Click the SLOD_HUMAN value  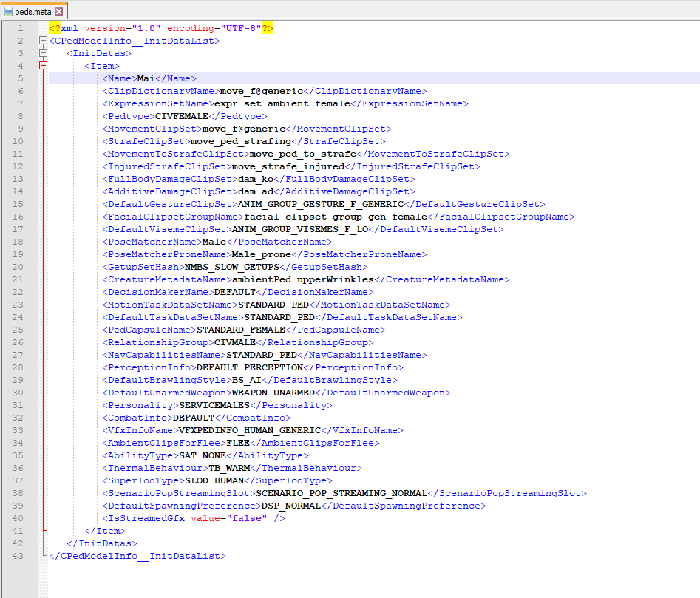tap(214, 480)
